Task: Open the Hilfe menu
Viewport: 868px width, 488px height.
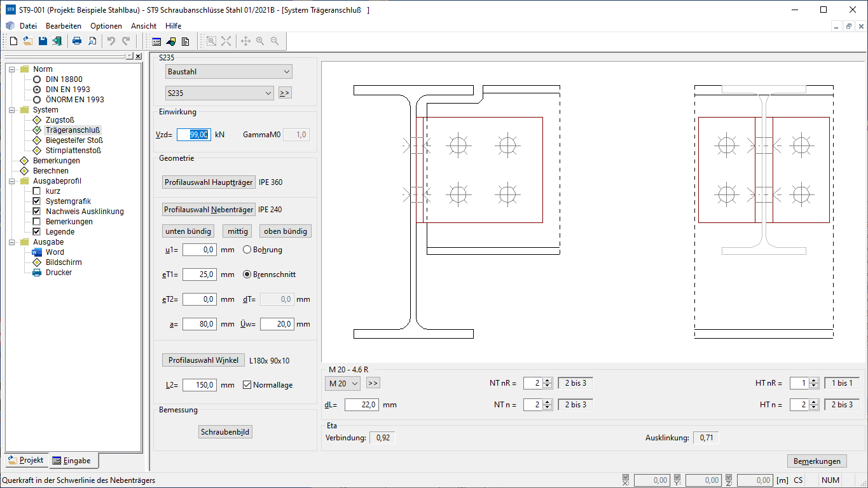Action: pyautogui.click(x=174, y=26)
